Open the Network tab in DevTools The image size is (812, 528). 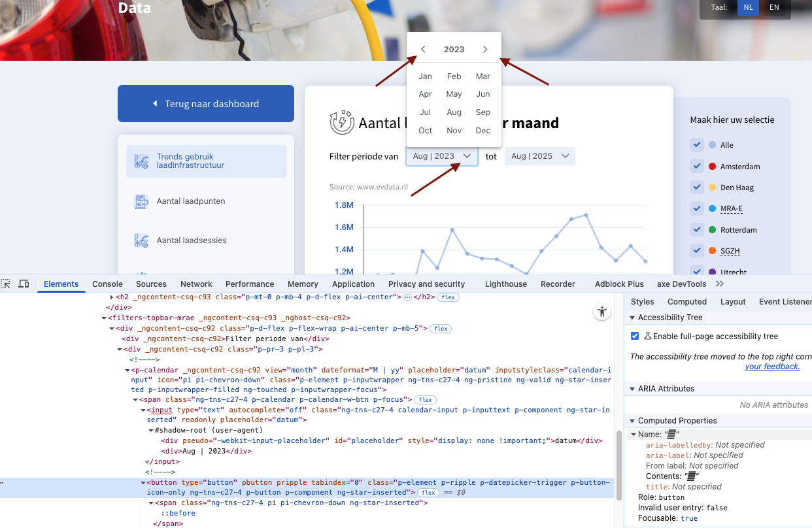coord(196,284)
